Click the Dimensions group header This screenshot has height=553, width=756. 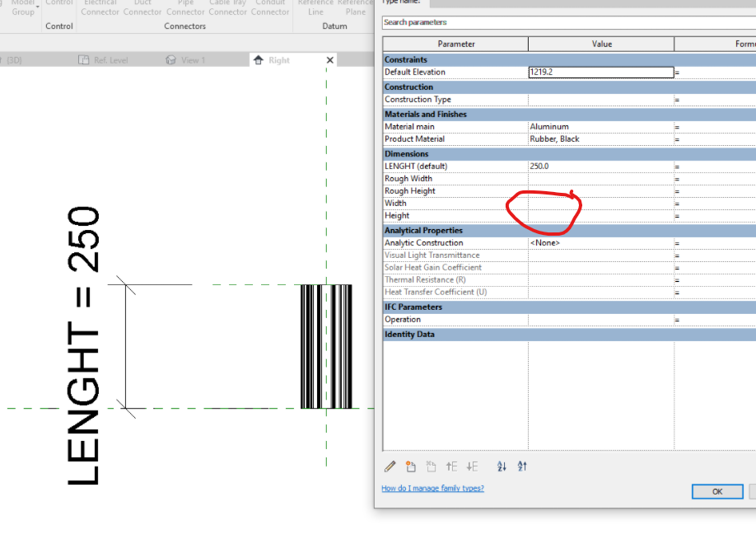click(x=569, y=154)
